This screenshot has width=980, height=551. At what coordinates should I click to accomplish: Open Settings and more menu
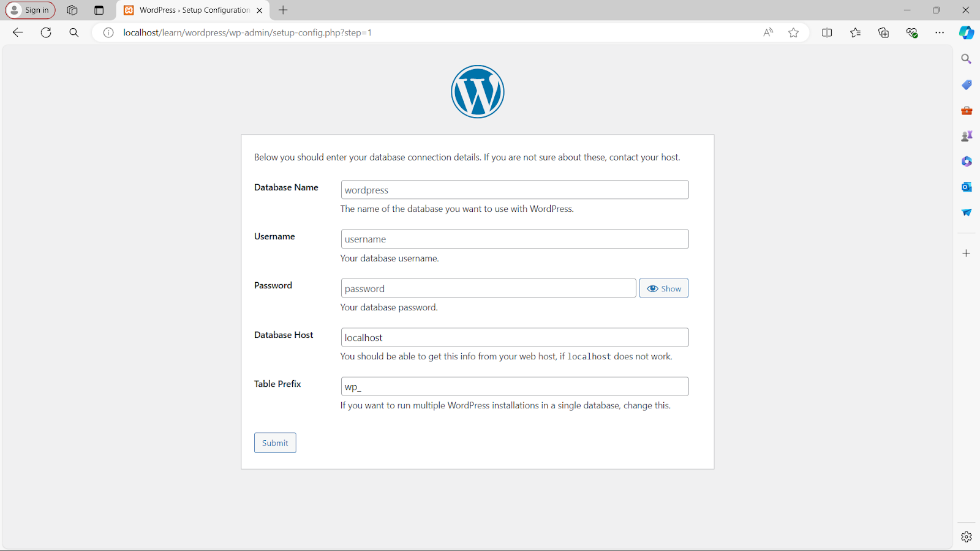pos(940,32)
